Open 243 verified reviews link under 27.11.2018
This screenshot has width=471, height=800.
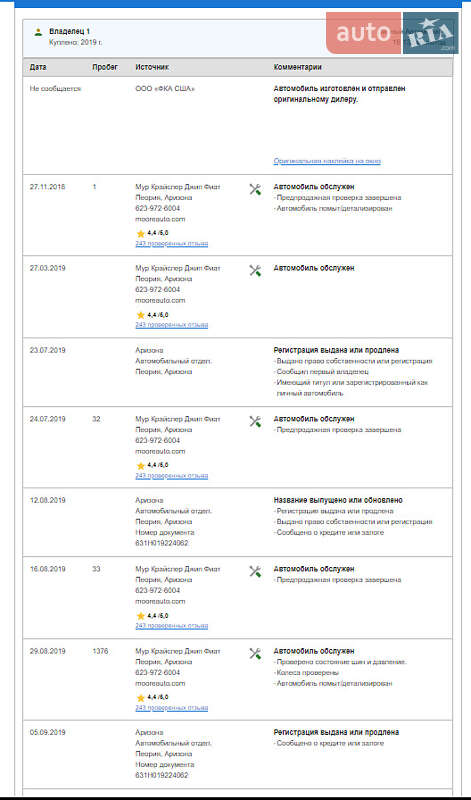[171, 244]
